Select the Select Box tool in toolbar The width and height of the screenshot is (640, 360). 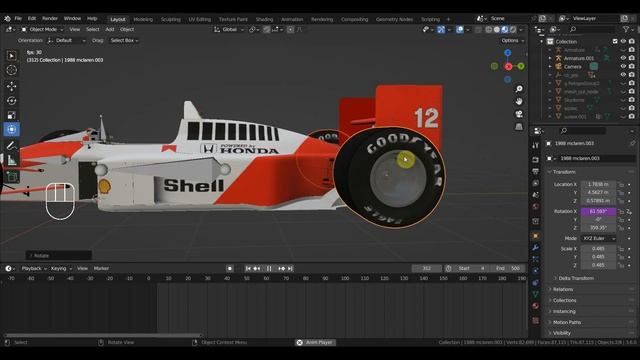[11, 56]
